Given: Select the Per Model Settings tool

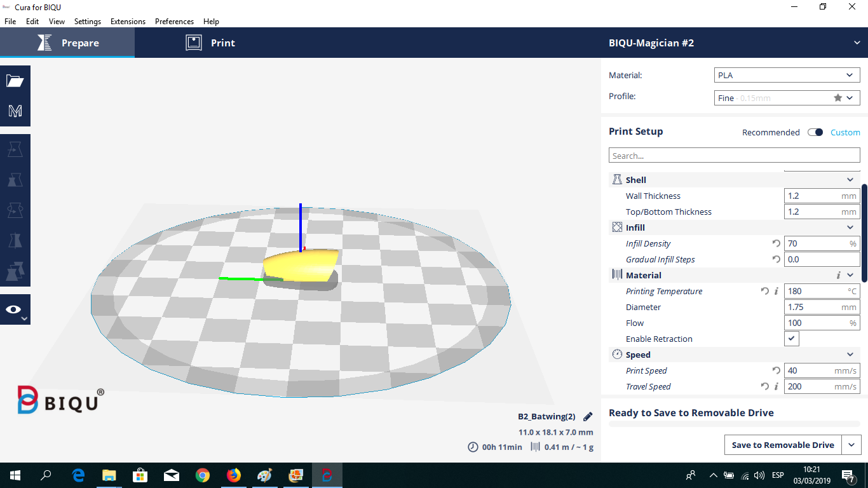Looking at the screenshot, I should [x=15, y=270].
